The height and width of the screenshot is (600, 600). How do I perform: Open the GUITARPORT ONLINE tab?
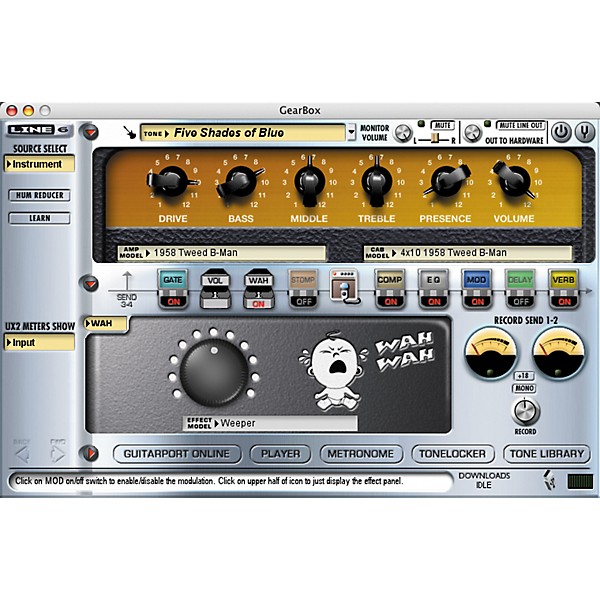coord(177,454)
